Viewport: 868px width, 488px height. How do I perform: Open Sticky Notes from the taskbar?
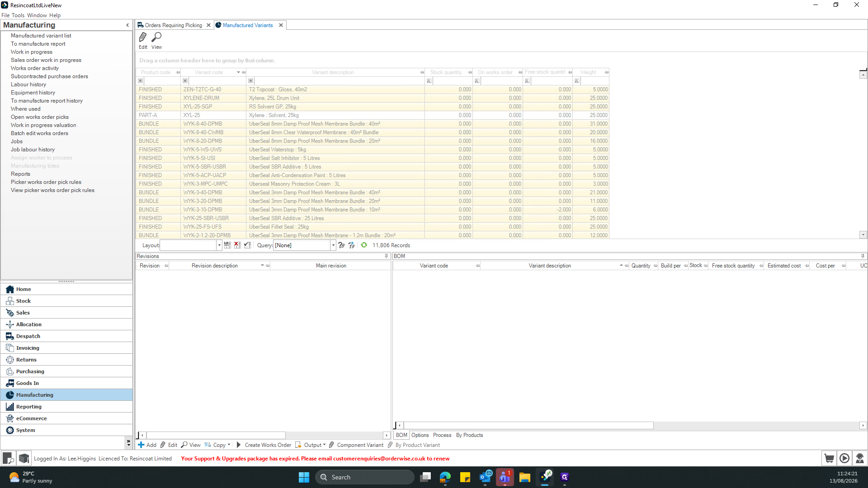coord(465,477)
